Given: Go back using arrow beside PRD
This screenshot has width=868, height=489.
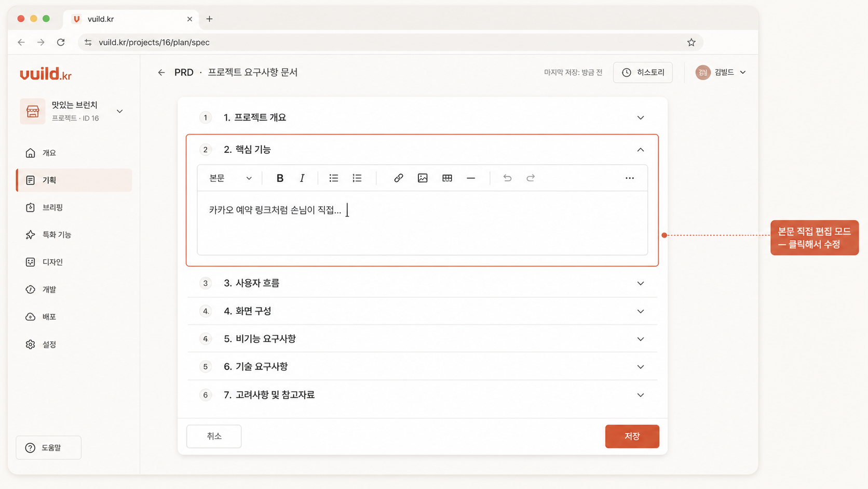Looking at the screenshot, I should click(x=161, y=73).
